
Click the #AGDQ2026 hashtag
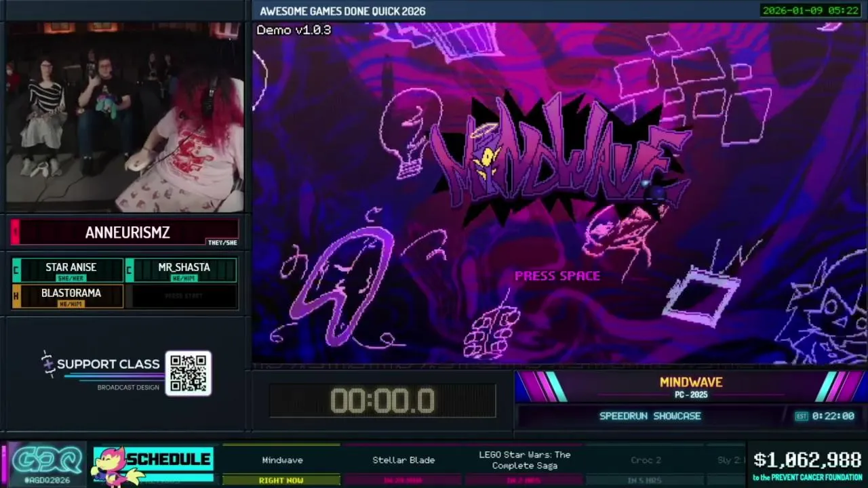pos(47,480)
